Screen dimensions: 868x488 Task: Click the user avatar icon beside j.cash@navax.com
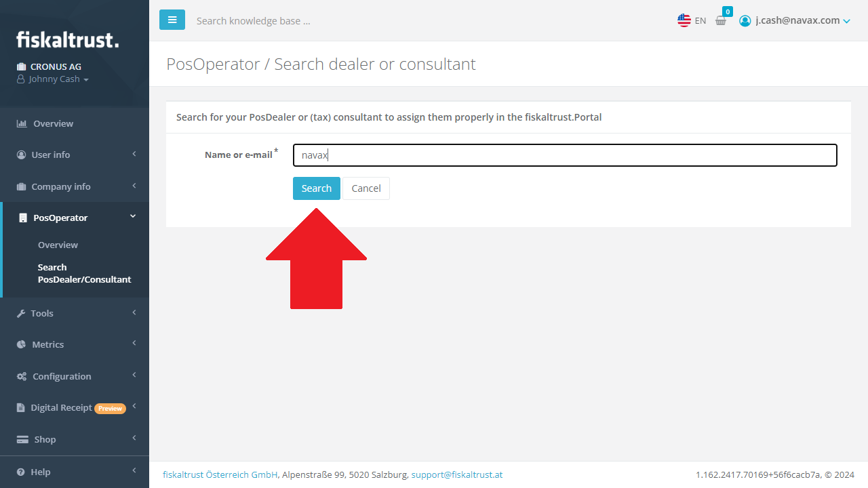coord(745,21)
